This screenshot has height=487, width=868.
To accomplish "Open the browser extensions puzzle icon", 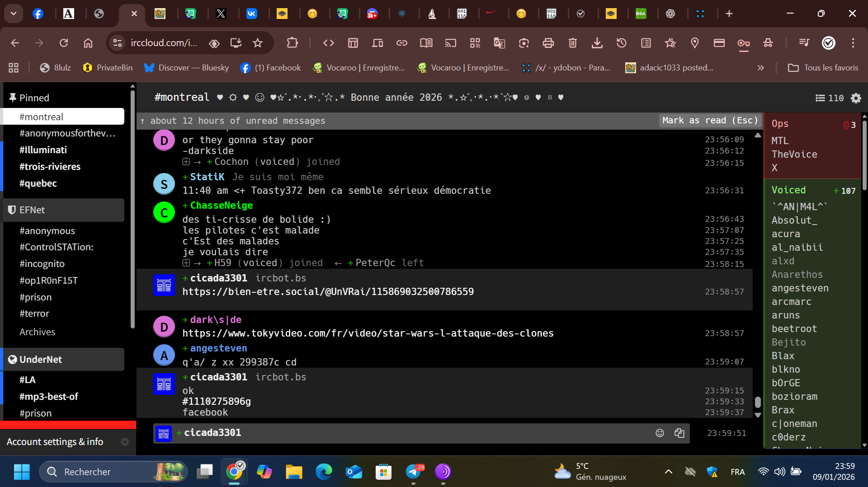I will tap(292, 43).
